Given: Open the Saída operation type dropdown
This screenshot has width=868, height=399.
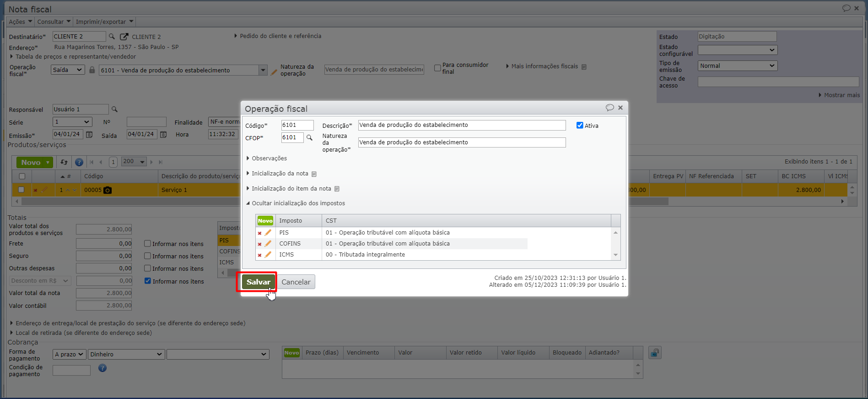Looking at the screenshot, I should point(68,70).
